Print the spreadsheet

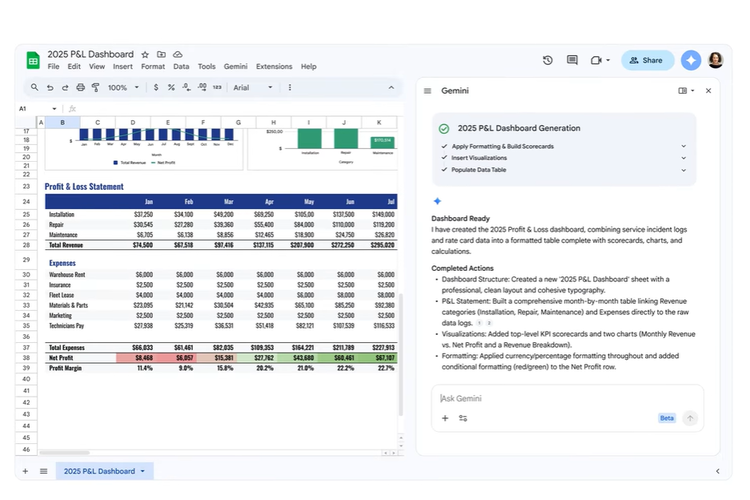tap(80, 88)
